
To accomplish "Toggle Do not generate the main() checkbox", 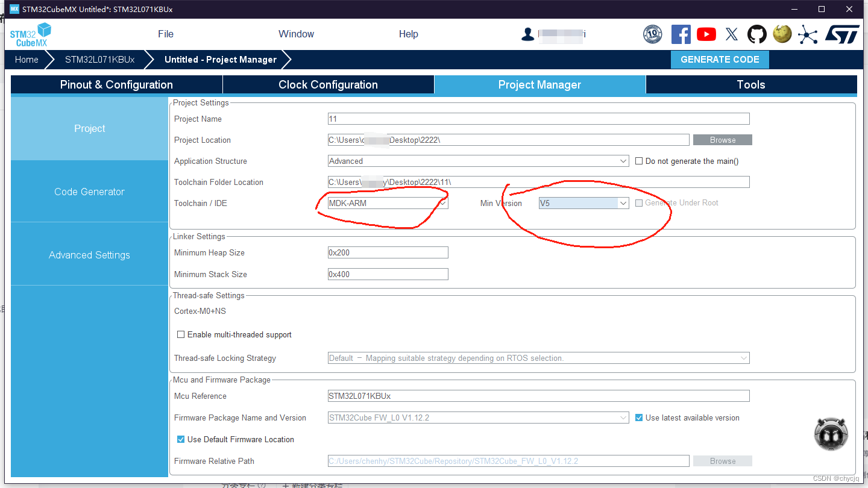I will 640,161.
